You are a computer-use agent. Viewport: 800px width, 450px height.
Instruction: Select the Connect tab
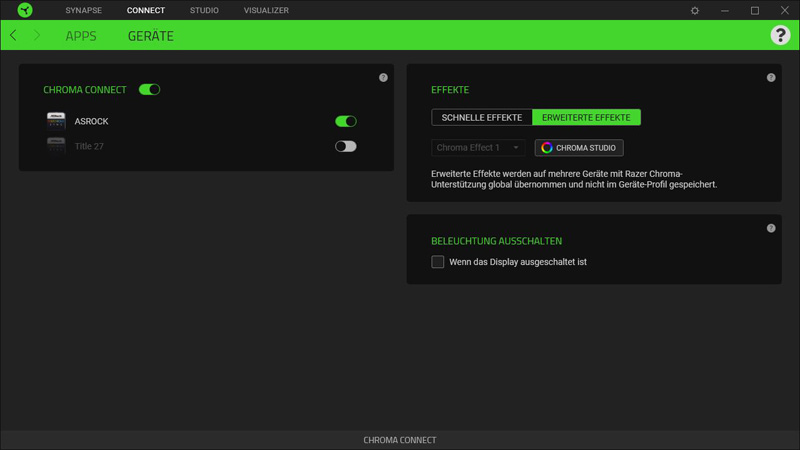tap(145, 10)
